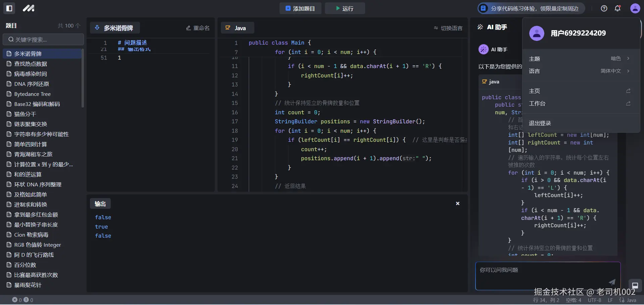Image resolution: width=644 pixels, height=305 pixels.
Task: Choose 退出登录 to log out
Action: 581,123
